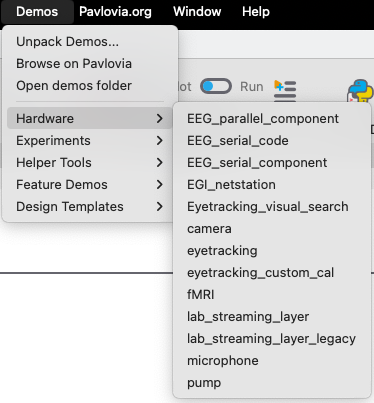Open the EEG_serial_code demo
The height and width of the screenshot is (403, 374).
[272, 141]
